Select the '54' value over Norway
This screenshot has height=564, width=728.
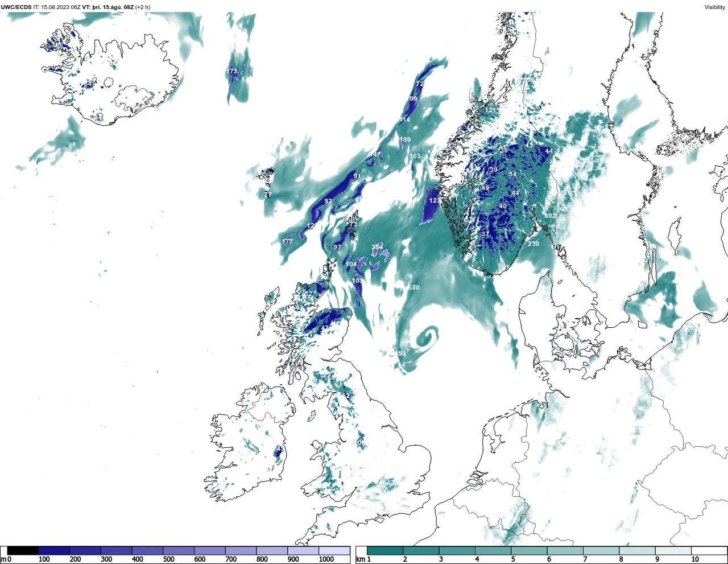pyautogui.click(x=512, y=175)
